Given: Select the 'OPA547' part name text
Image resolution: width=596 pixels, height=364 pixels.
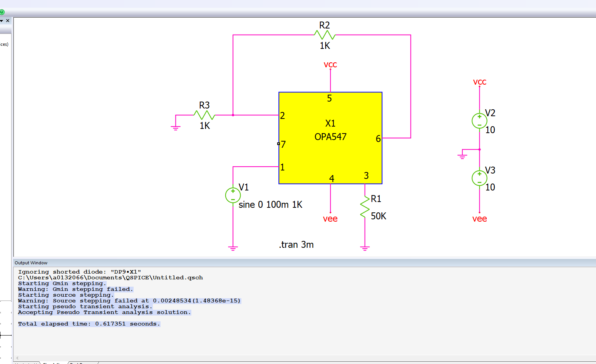Looking at the screenshot, I should tap(330, 137).
